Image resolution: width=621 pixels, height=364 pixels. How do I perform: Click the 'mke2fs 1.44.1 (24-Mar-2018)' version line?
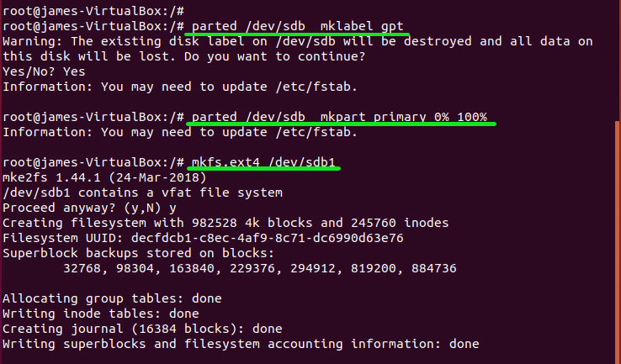coord(101,177)
